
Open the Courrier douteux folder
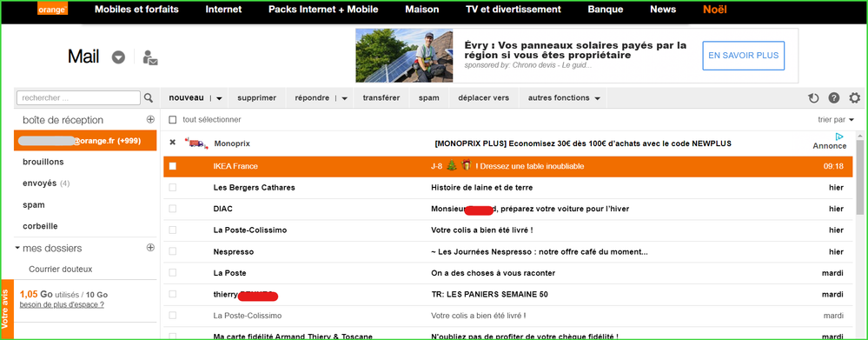coord(60,269)
